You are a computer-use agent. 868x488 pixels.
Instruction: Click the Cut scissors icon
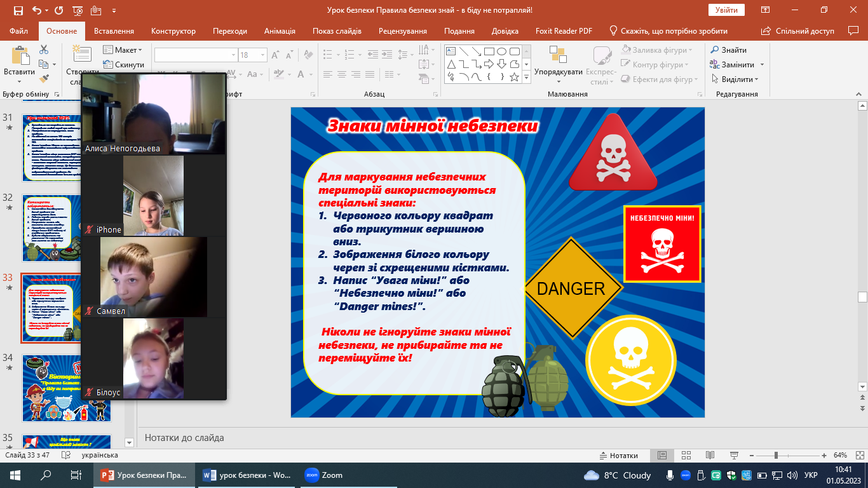(x=44, y=50)
